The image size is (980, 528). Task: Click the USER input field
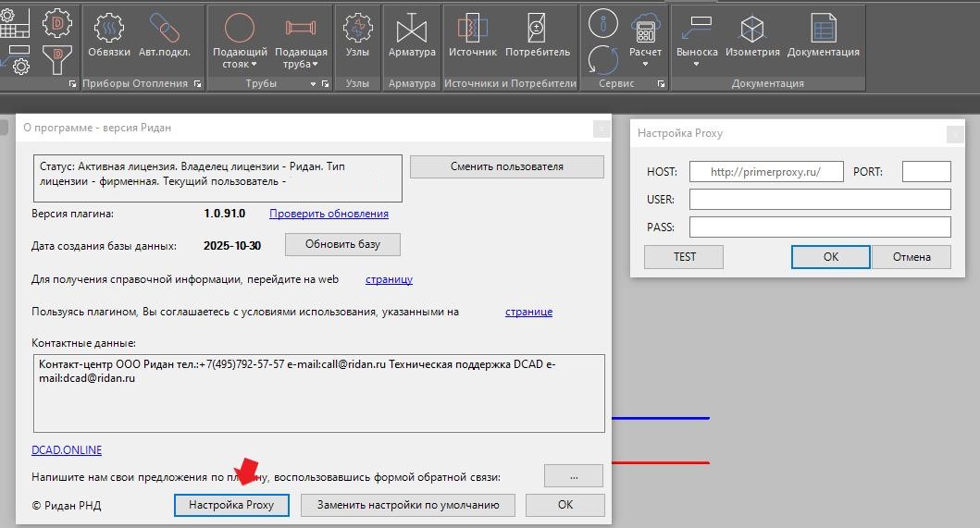(x=820, y=200)
